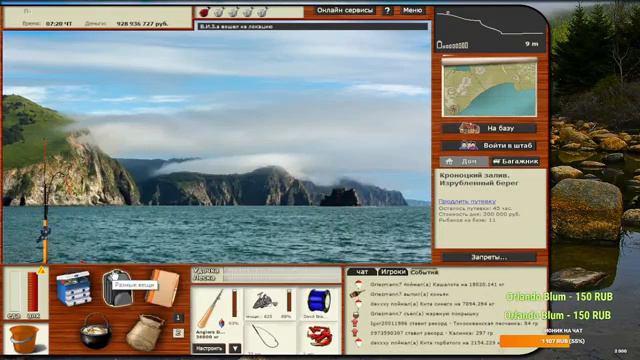This screenshot has width=640, height=360.
Task: Select the second float indicator
Action: pos(219,12)
